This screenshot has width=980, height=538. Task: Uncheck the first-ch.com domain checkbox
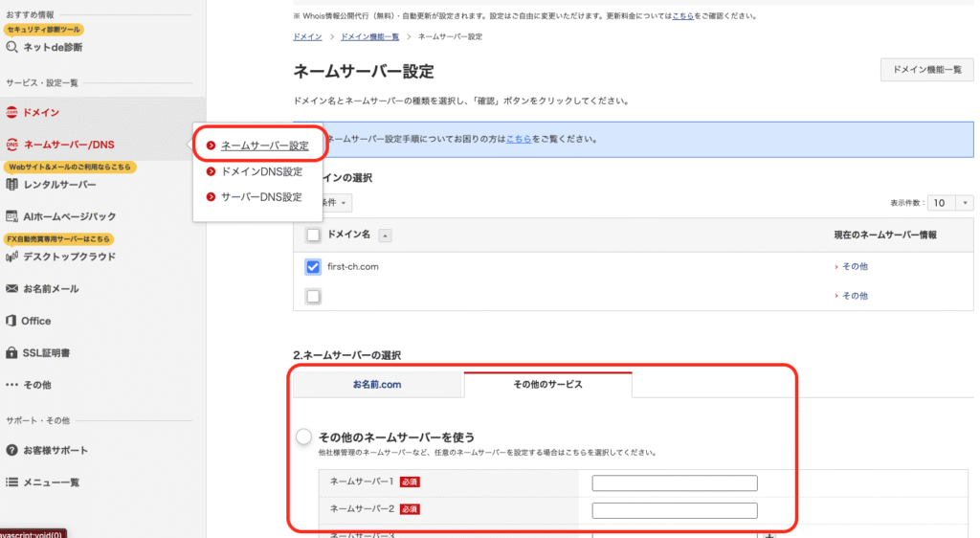[313, 266]
